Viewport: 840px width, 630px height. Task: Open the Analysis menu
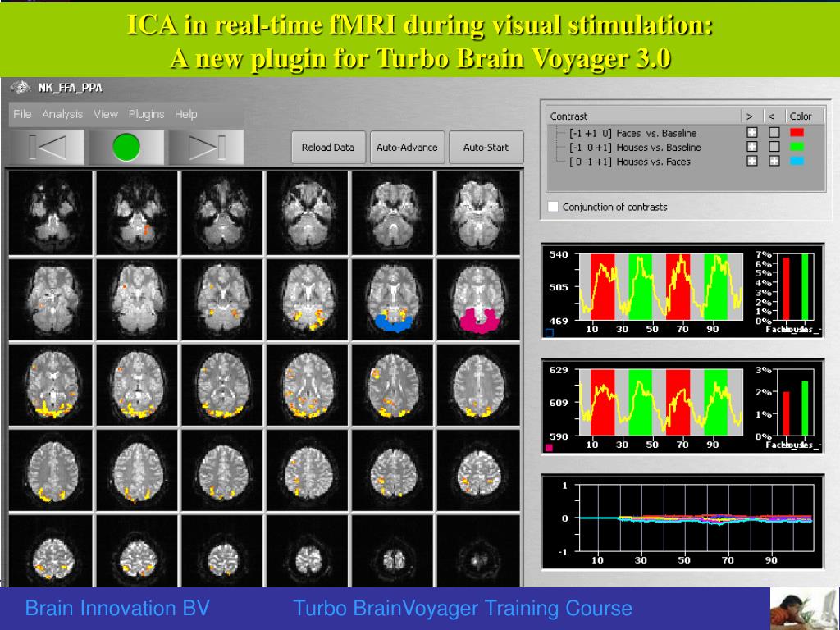[62, 114]
